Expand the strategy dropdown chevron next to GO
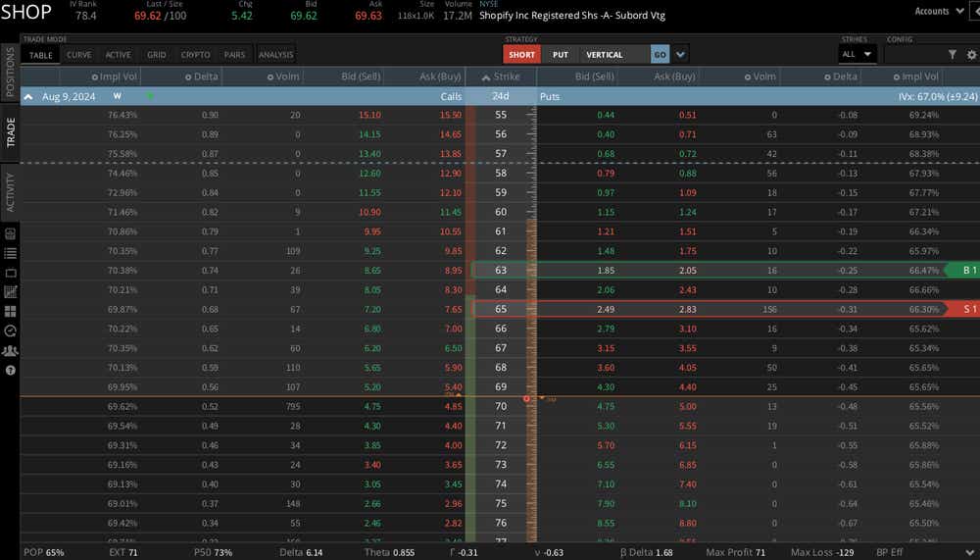Screen dimensions: 980x560 pyautogui.click(x=680, y=55)
